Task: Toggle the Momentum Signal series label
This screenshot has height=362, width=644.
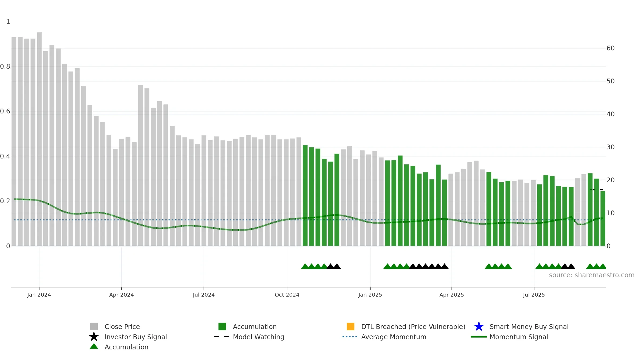Action: pos(519,337)
